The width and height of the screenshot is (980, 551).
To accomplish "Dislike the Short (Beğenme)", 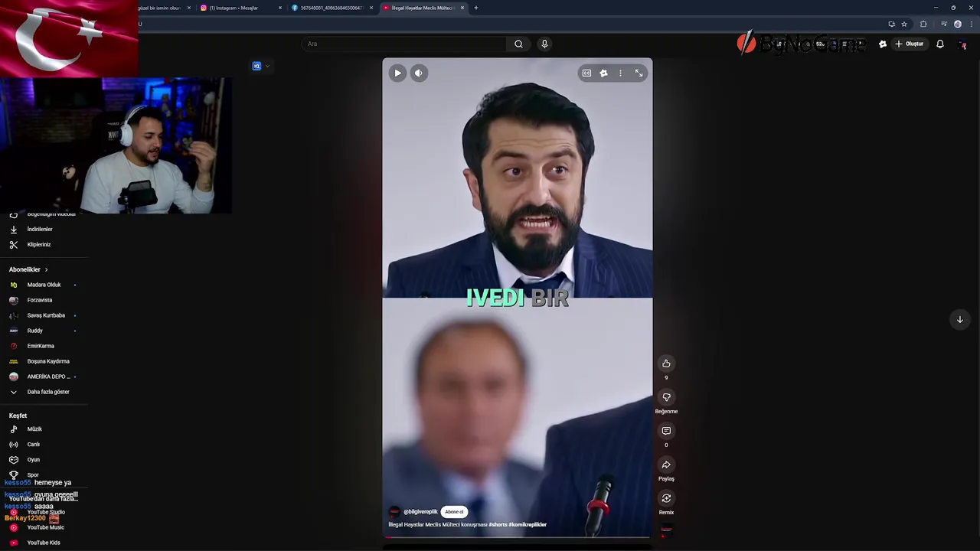I will pos(666,397).
